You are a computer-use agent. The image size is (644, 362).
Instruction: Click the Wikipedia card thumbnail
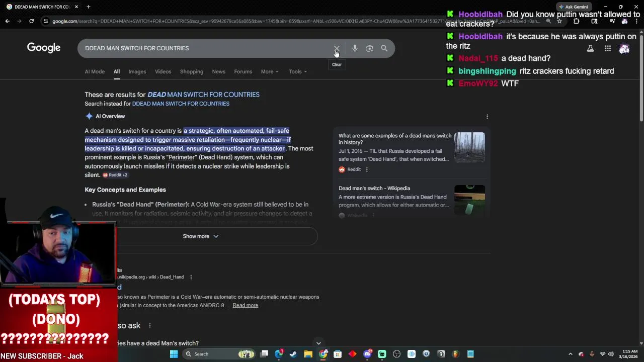(469, 200)
